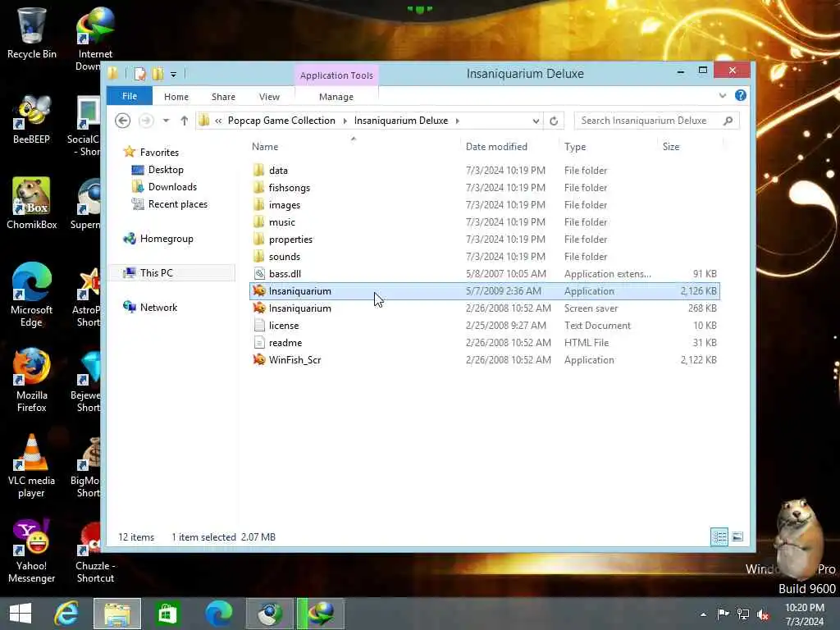Viewport: 840px width, 630px height.
Task: Open the Explorer Help icon
Action: tap(741, 95)
